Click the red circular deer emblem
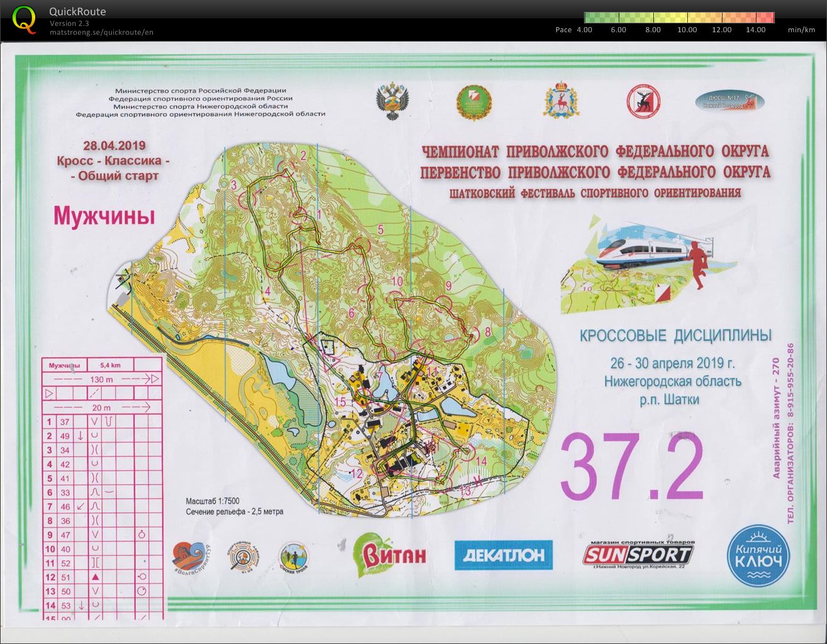Viewport: 827px width, 644px height. coord(643,101)
